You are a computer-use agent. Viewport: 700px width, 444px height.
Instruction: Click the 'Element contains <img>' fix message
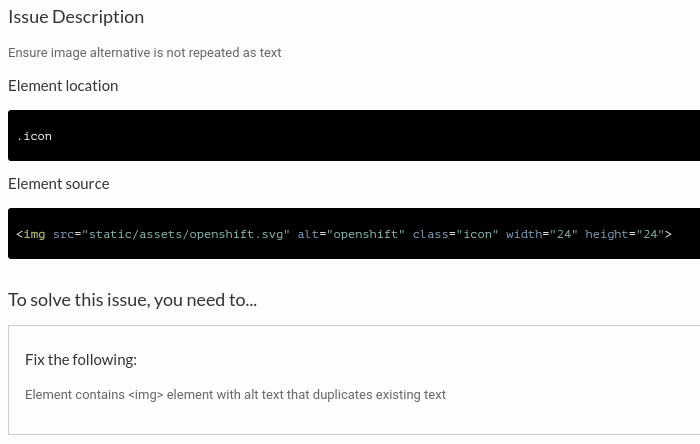(235, 395)
